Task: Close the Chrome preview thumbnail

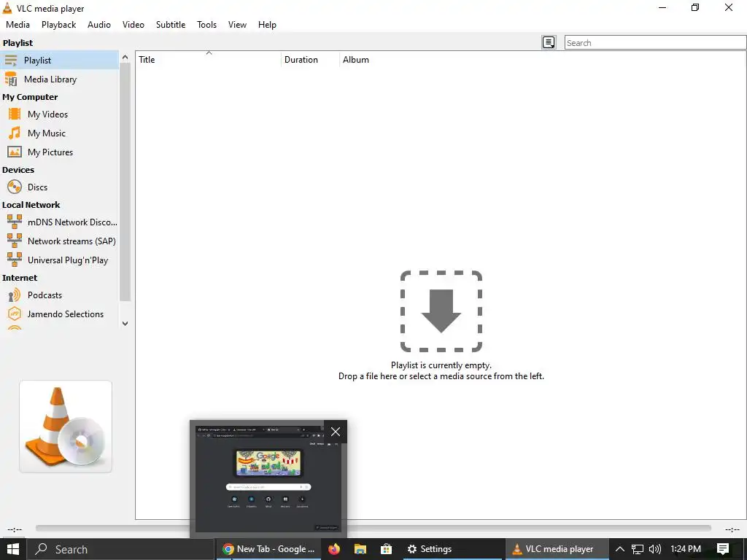Action: [x=336, y=432]
